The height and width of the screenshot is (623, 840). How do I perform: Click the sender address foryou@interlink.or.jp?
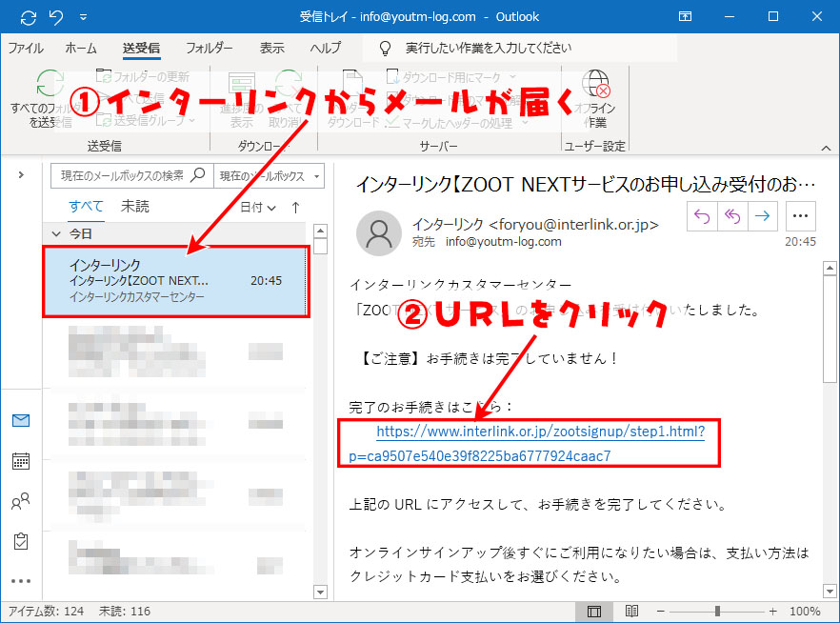(x=573, y=225)
